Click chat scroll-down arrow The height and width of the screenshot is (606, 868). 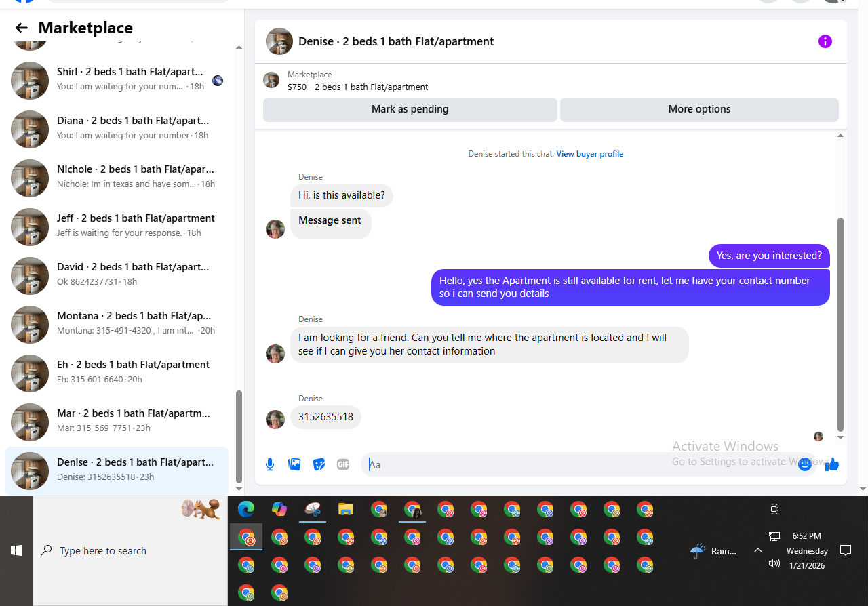tap(841, 438)
